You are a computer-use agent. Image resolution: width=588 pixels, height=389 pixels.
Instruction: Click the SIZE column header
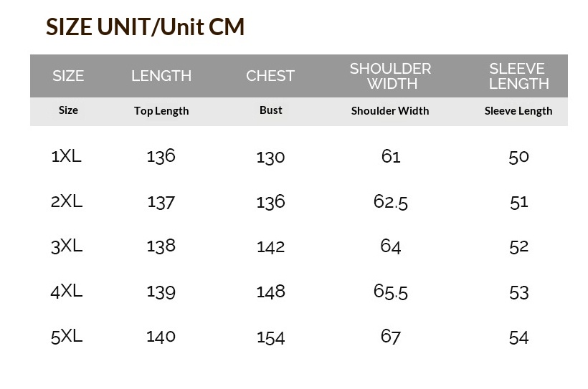(68, 76)
